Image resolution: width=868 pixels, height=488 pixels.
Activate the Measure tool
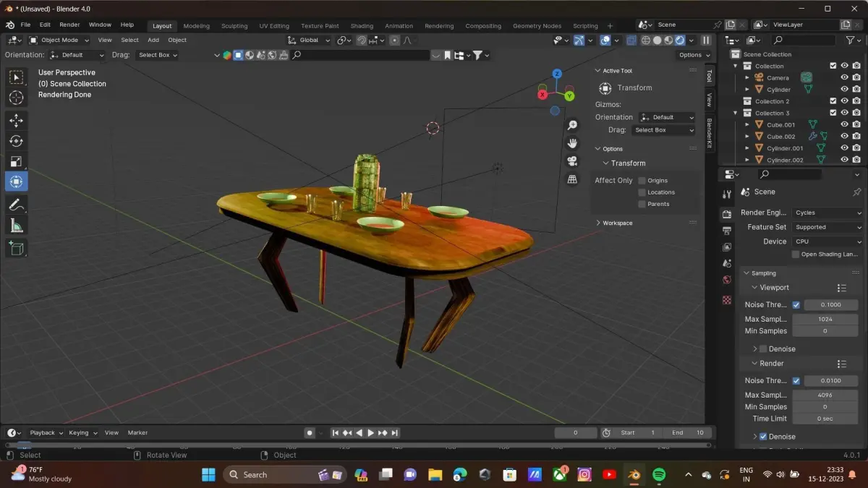[x=16, y=226]
